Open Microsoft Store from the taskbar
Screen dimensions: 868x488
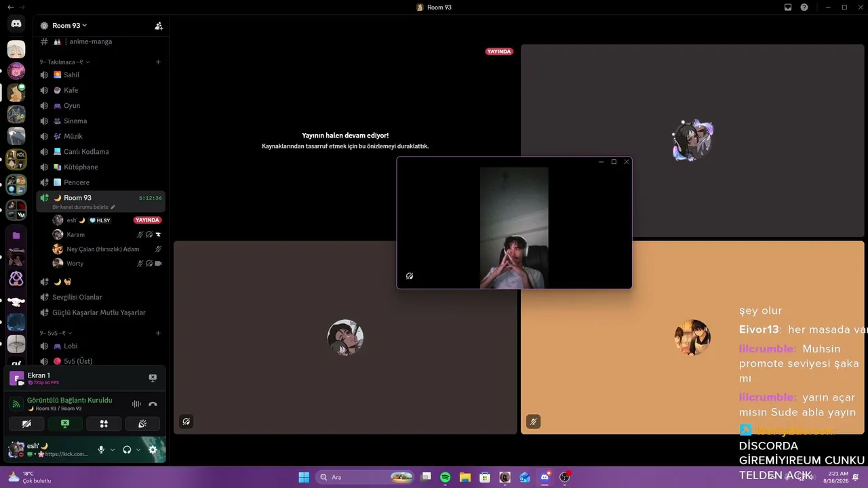click(x=485, y=477)
